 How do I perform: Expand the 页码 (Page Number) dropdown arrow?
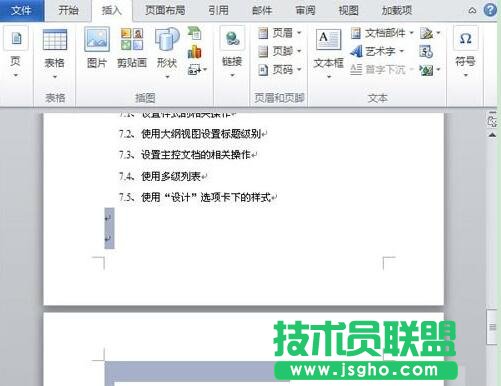point(299,70)
